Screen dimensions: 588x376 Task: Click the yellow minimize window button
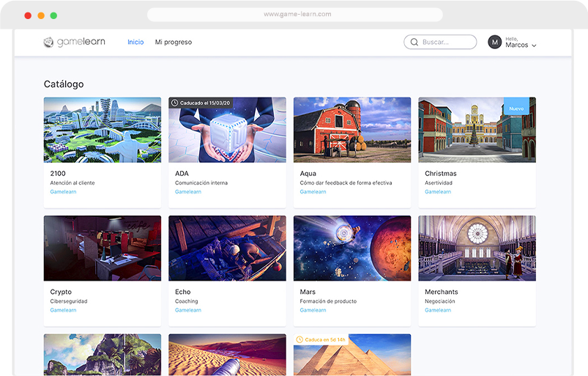coord(41,15)
